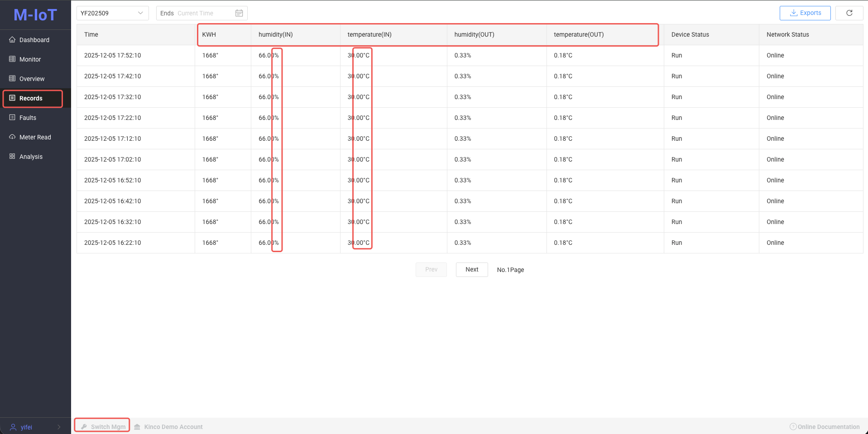Open the calendar date picker icon
The height and width of the screenshot is (434, 868).
[239, 13]
